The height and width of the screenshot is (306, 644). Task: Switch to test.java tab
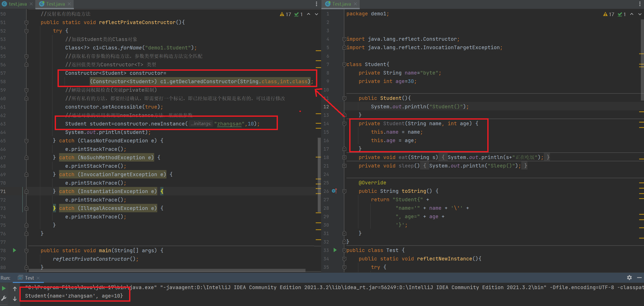pos(17,4)
